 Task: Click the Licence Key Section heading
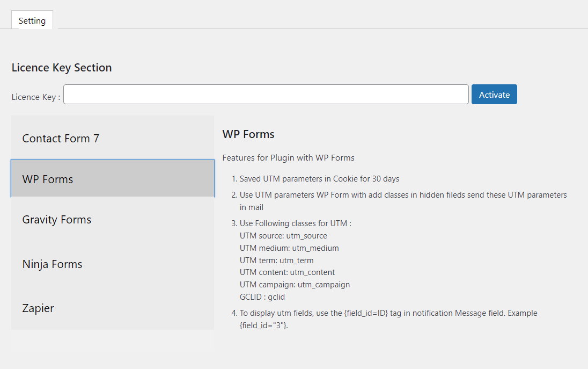tap(61, 67)
